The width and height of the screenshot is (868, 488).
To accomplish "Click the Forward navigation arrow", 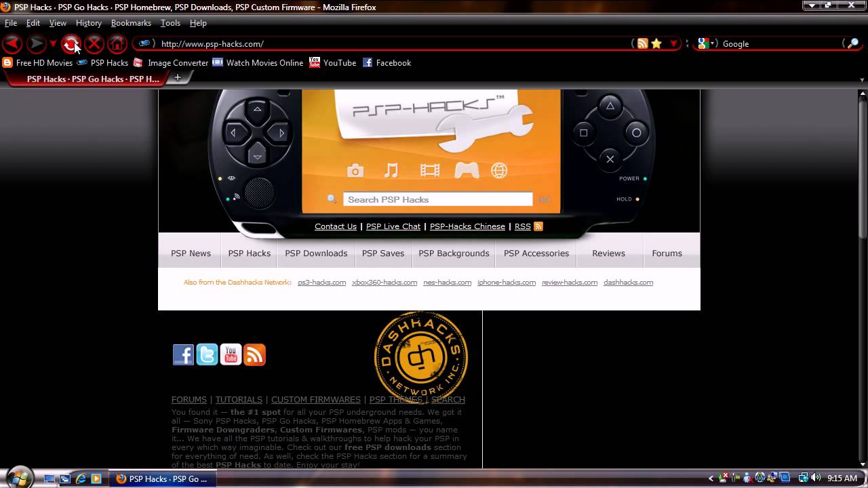I will coord(36,44).
